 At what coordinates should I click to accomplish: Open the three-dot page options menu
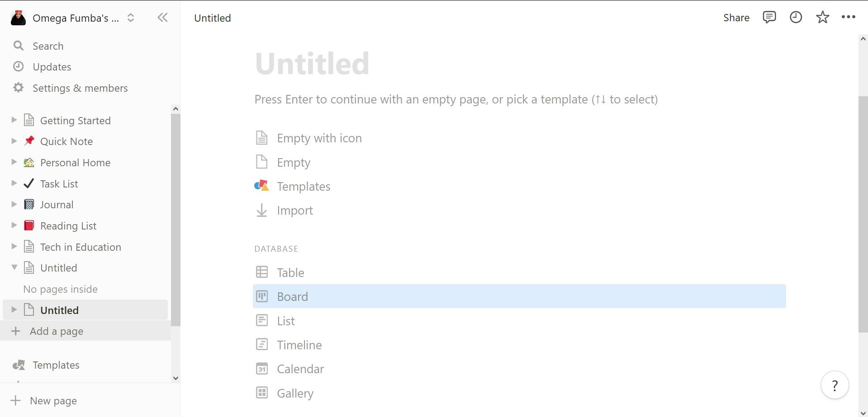coord(848,17)
